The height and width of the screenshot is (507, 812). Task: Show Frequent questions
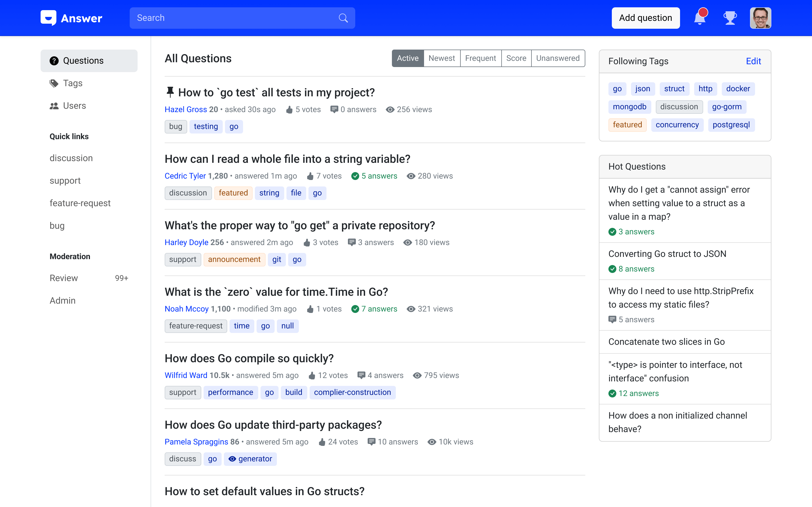pos(480,58)
